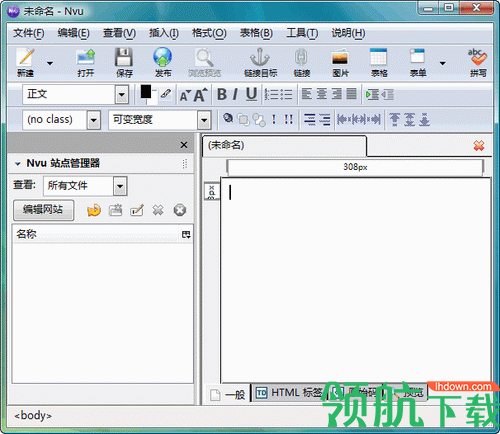The height and width of the screenshot is (434, 500).
Task: Open the 插入(I) menu
Action: [x=164, y=33]
